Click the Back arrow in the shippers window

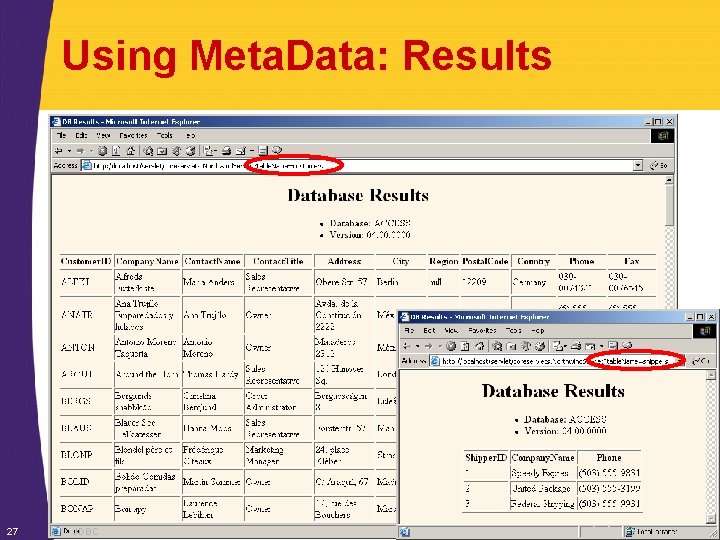(406, 346)
